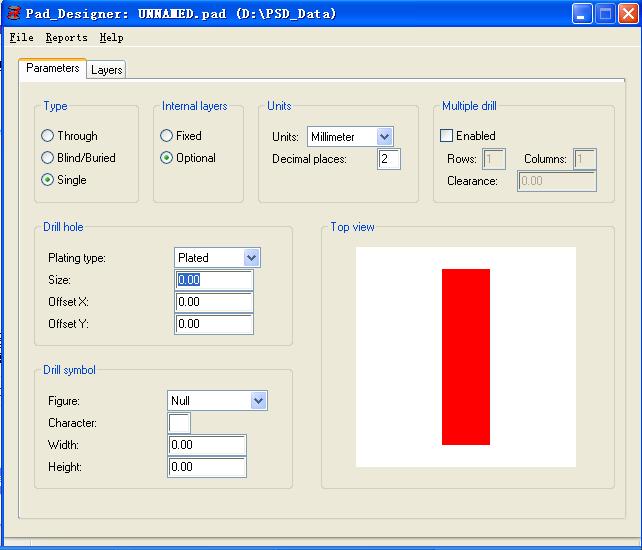Open the Help menu

pyautogui.click(x=111, y=38)
